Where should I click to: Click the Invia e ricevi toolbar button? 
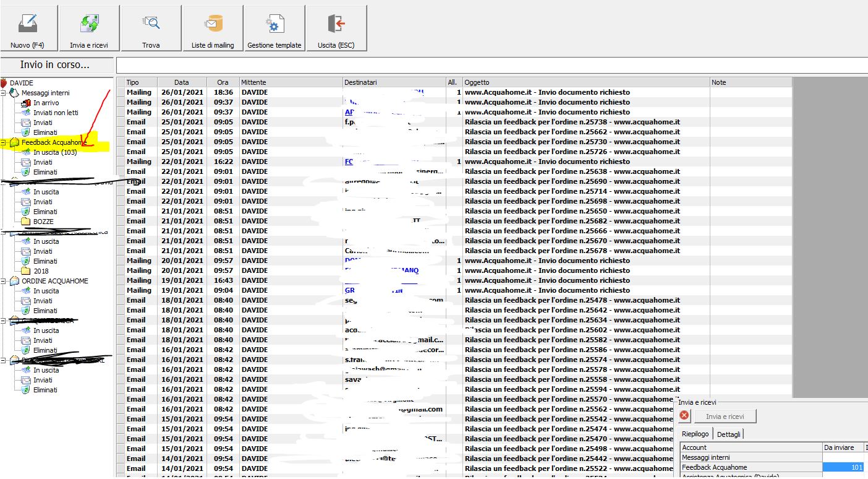coord(89,28)
